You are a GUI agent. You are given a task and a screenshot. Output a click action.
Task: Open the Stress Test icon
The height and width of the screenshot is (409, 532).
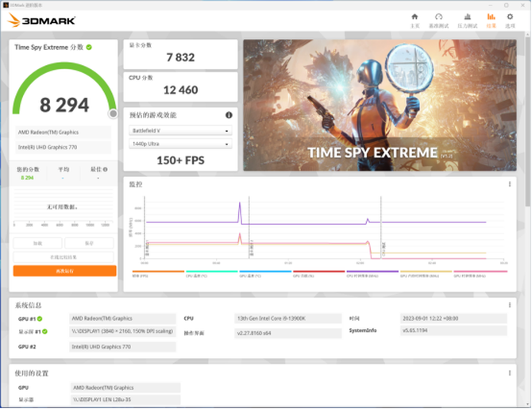467,17
